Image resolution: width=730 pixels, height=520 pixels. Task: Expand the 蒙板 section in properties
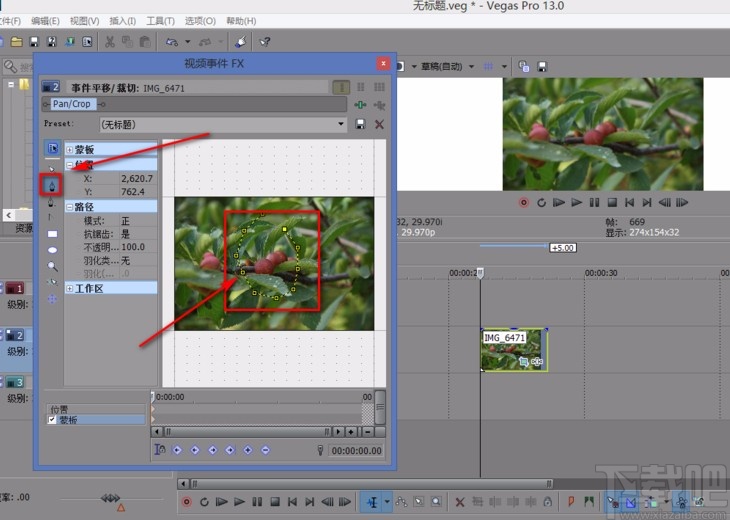point(70,149)
